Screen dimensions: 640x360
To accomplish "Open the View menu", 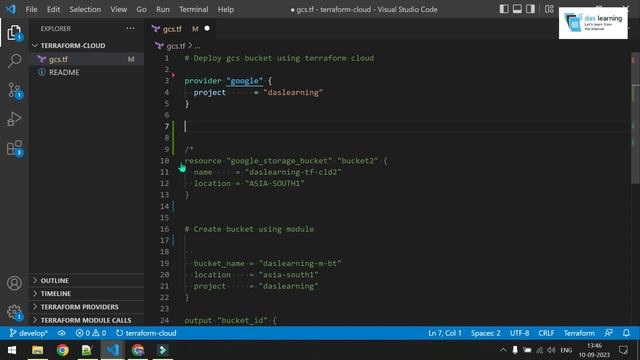I will coord(118,9).
